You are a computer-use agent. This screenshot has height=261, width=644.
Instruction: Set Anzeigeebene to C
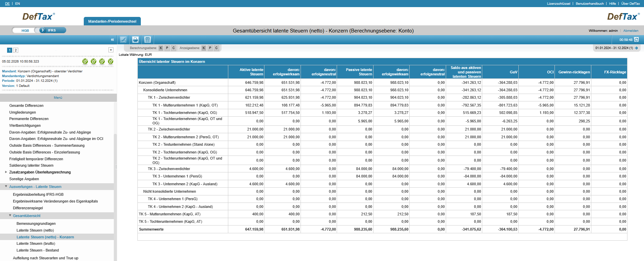(216, 48)
